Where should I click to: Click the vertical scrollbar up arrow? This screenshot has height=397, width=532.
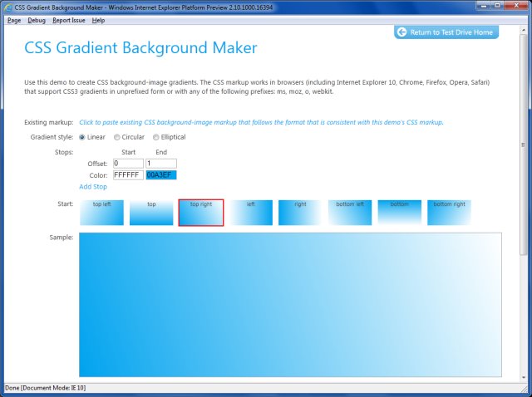tap(524, 31)
